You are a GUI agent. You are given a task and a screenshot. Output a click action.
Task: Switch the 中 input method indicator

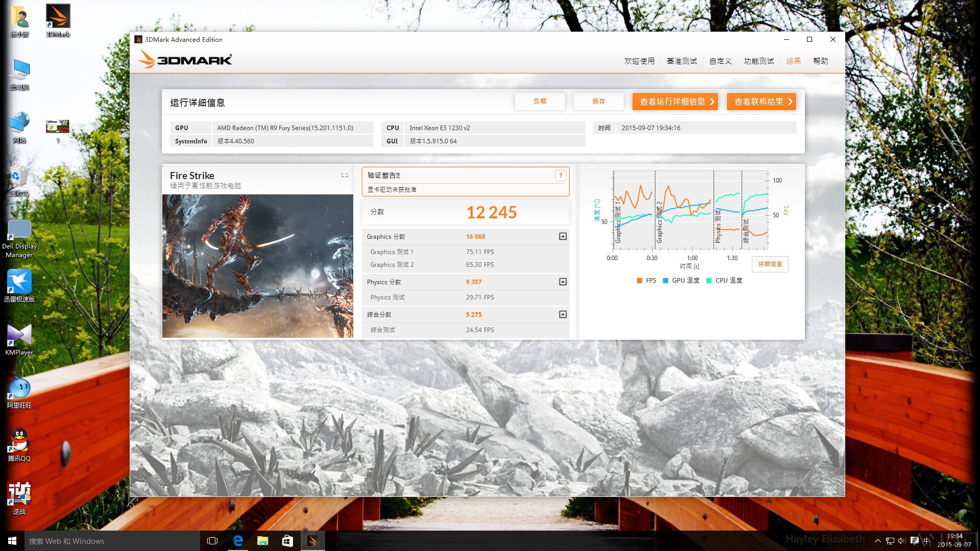click(927, 541)
